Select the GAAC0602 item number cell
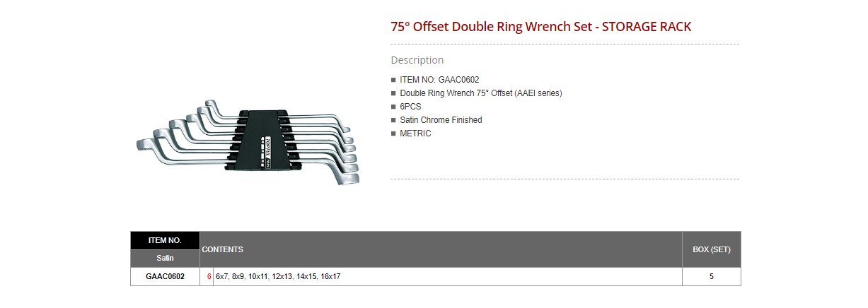 tap(165, 276)
